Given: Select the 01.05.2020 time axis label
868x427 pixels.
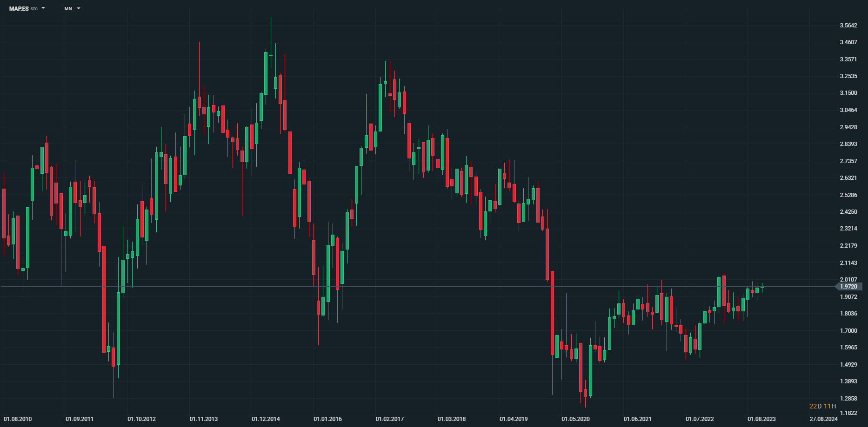Looking at the screenshot, I should 575,419.
